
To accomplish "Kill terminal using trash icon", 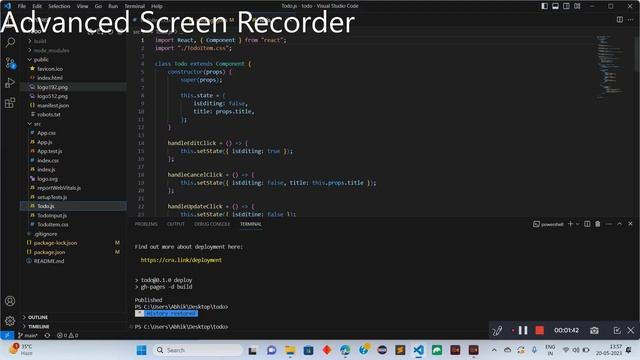I will (598, 224).
